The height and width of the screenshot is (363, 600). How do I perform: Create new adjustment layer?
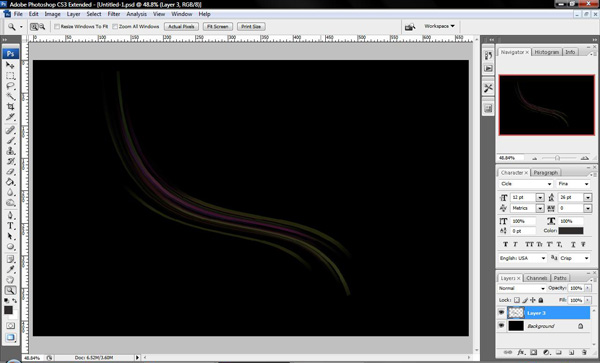click(x=546, y=352)
